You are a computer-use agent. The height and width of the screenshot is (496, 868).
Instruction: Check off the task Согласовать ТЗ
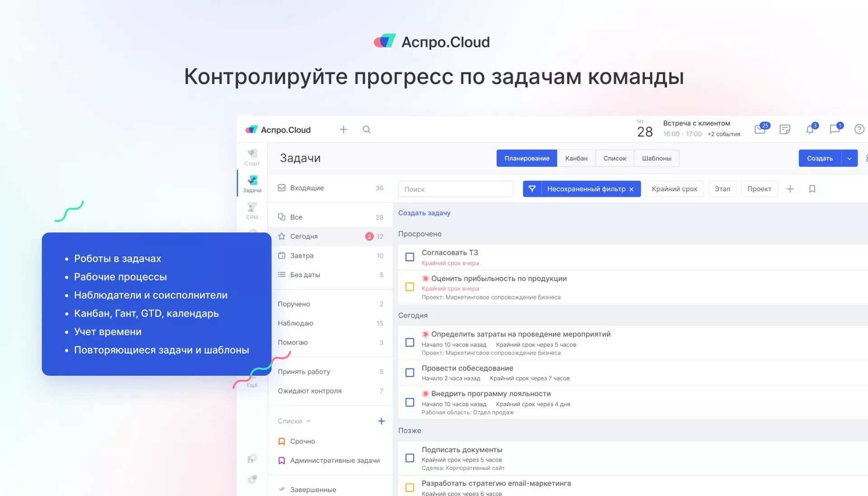(410, 257)
